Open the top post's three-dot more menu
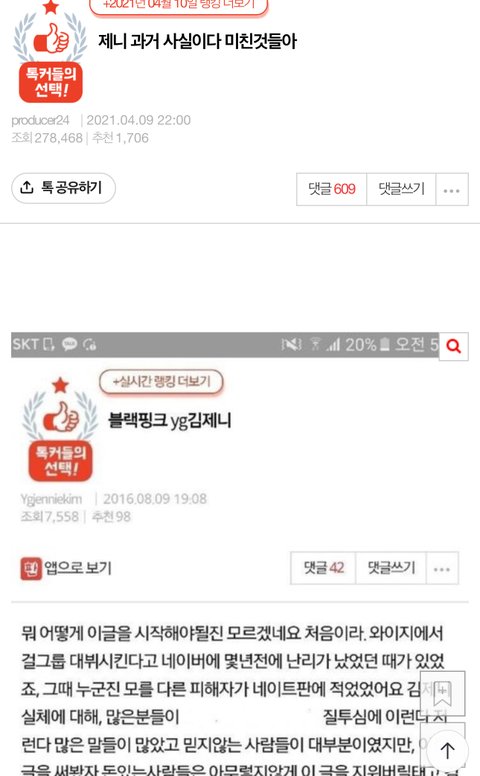480x776 pixels. 452,190
